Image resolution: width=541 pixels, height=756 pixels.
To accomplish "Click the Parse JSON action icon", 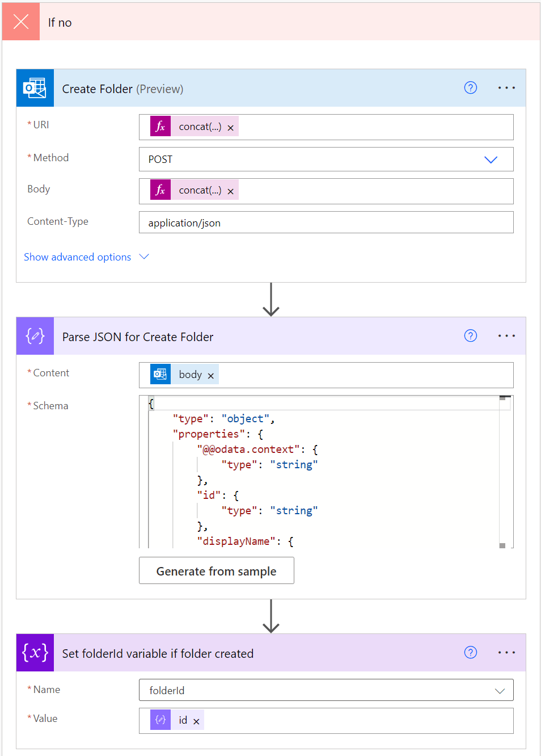I will tap(35, 335).
